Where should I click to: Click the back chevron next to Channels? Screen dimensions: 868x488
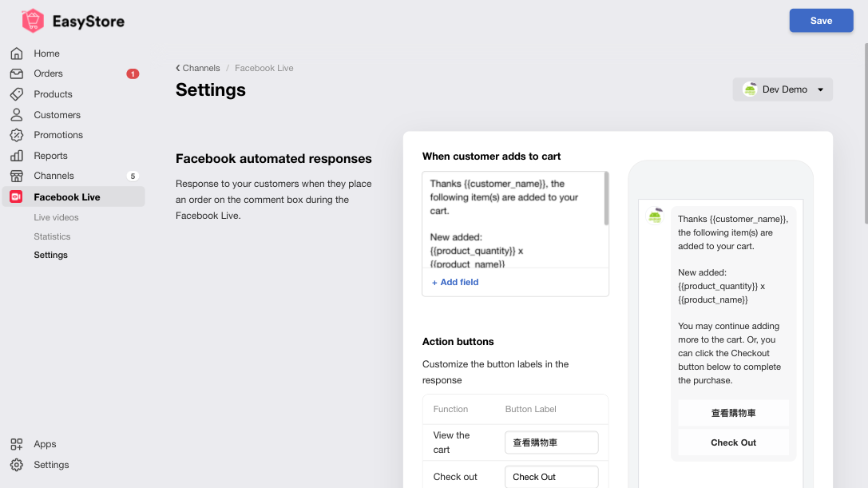[x=178, y=68]
